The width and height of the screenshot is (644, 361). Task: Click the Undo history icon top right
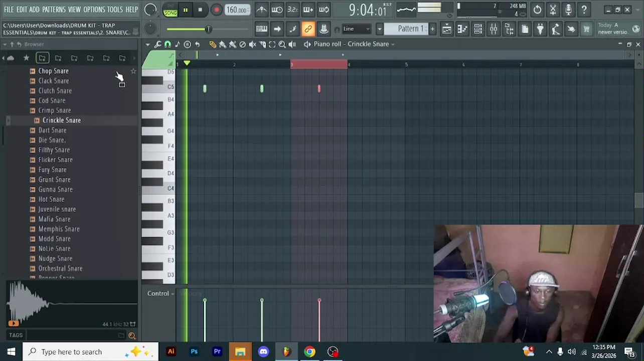click(x=537, y=10)
